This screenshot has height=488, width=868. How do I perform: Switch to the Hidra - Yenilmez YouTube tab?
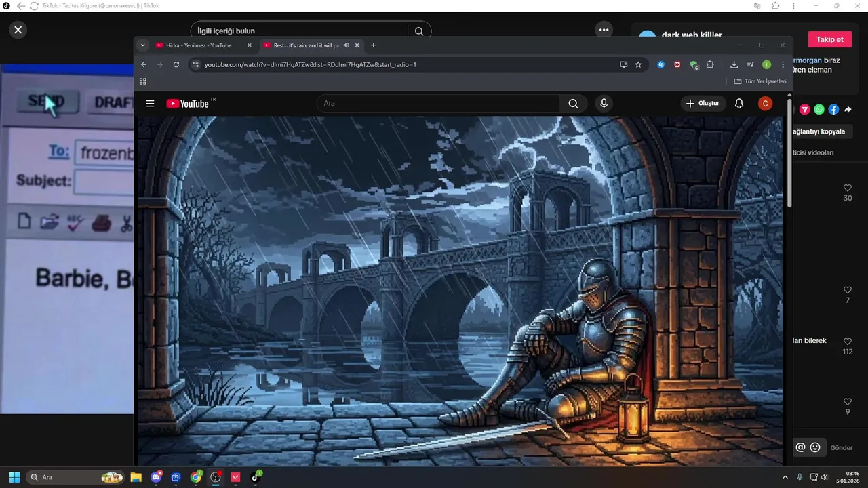[x=203, y=45]
